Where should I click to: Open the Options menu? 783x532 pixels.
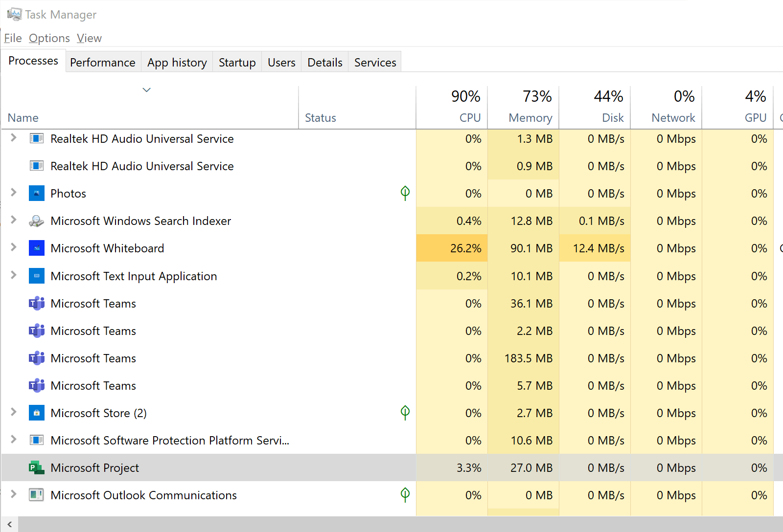49,38
